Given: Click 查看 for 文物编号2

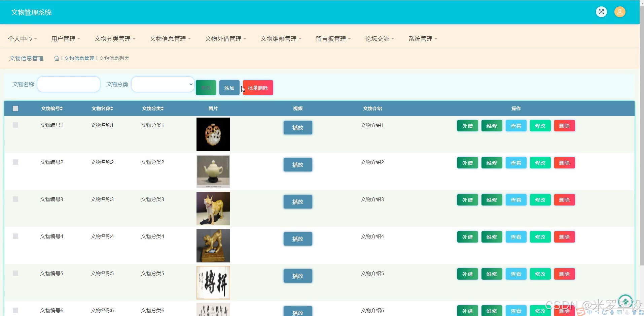Looking at the screenshot, I should pyautogui.click(x=516, y=163).
